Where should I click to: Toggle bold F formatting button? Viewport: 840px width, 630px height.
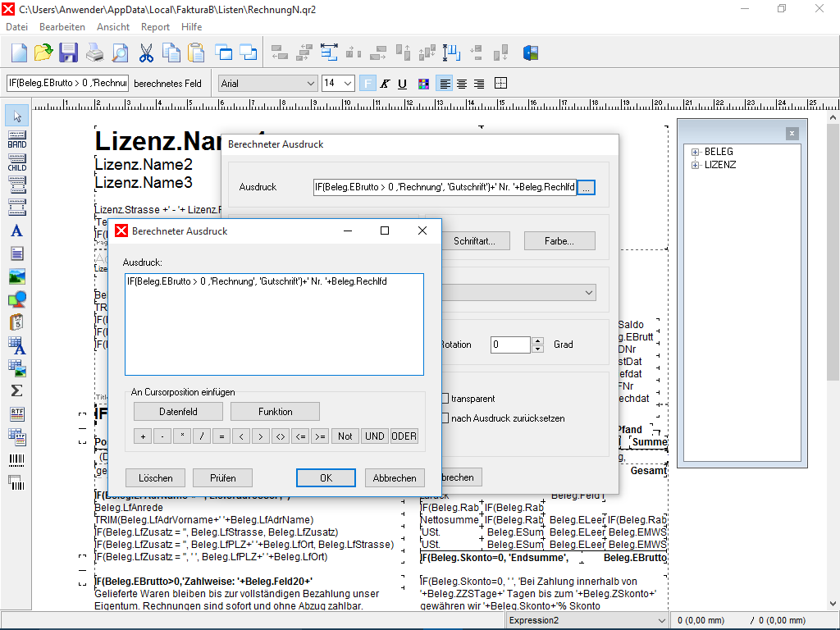(x=367, y=84)
